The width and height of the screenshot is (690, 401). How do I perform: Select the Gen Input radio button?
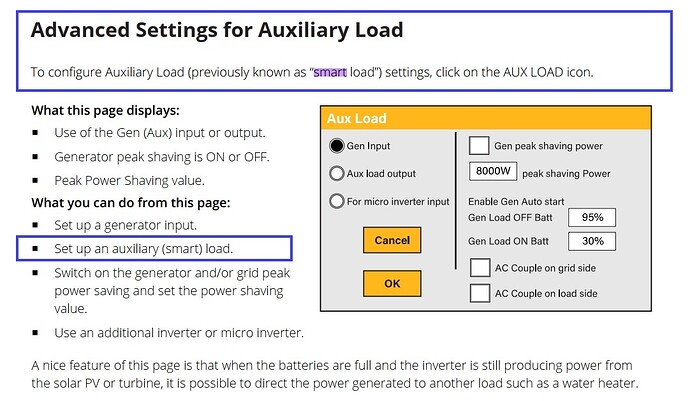[337, 145]
